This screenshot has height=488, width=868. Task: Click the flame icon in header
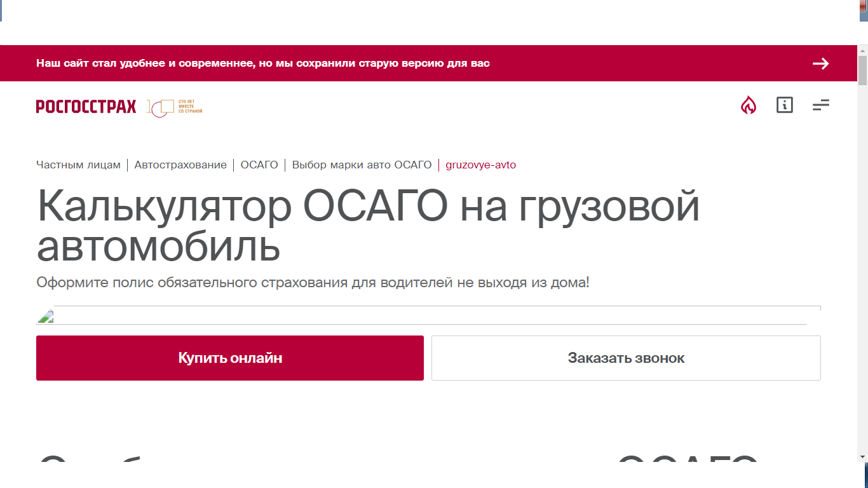click(749, 105)
